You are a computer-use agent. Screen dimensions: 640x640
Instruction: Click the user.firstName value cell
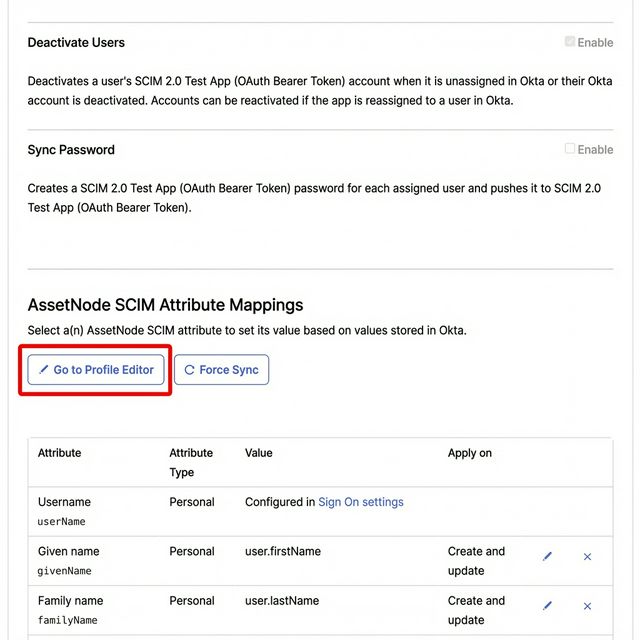283,551
